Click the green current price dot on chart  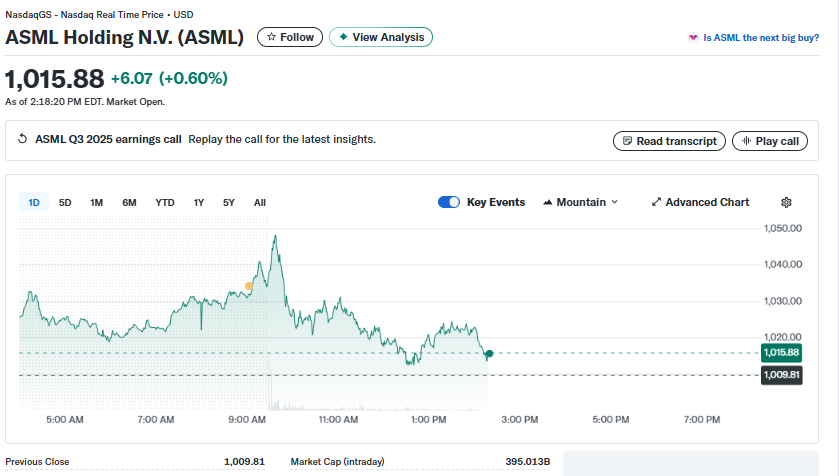[489, 353]
